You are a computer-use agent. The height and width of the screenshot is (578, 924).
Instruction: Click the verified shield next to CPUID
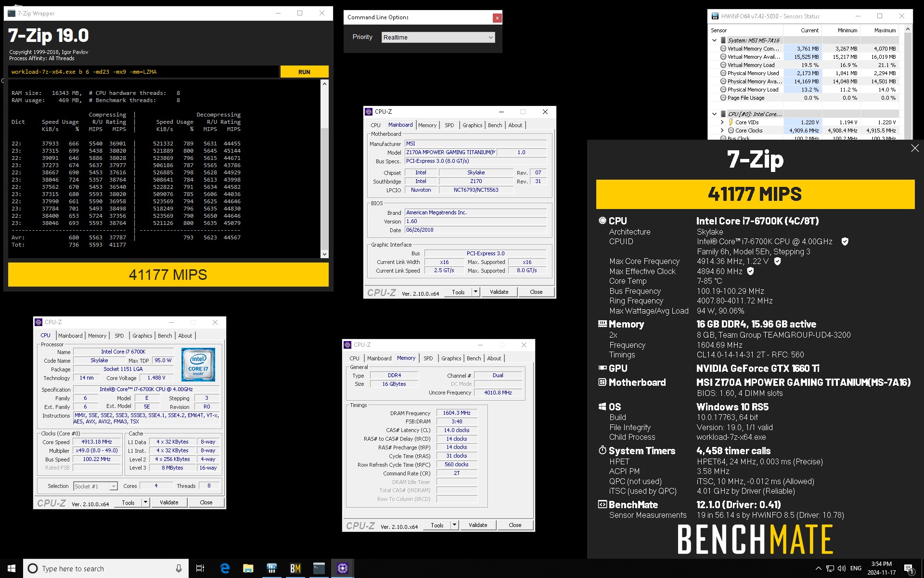(845, 241)
